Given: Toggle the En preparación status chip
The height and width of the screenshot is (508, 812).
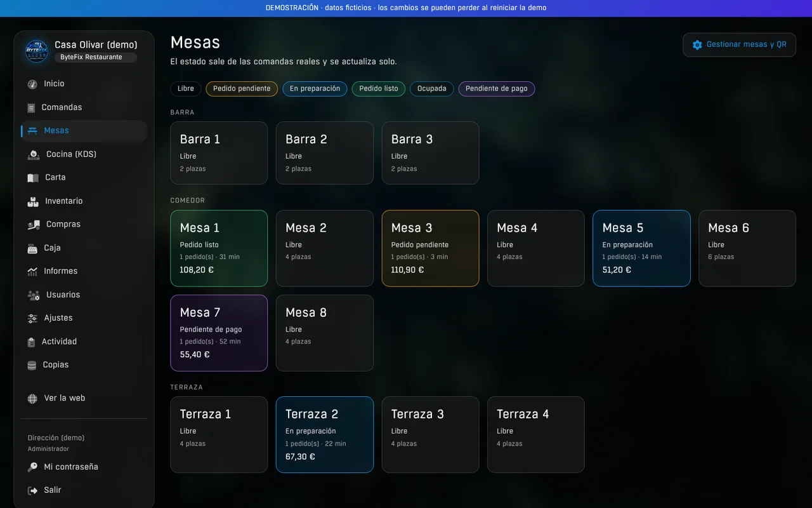Looking at the screenshot, I should [315, 89].
